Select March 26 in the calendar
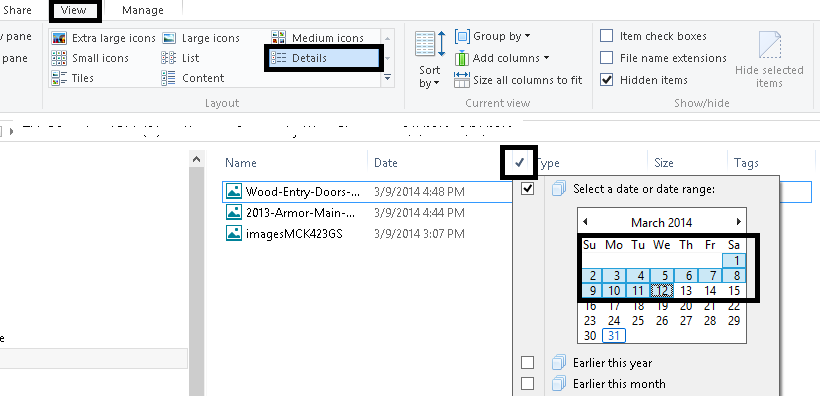Screen dimensions: 820x396 tap(662, 321)
